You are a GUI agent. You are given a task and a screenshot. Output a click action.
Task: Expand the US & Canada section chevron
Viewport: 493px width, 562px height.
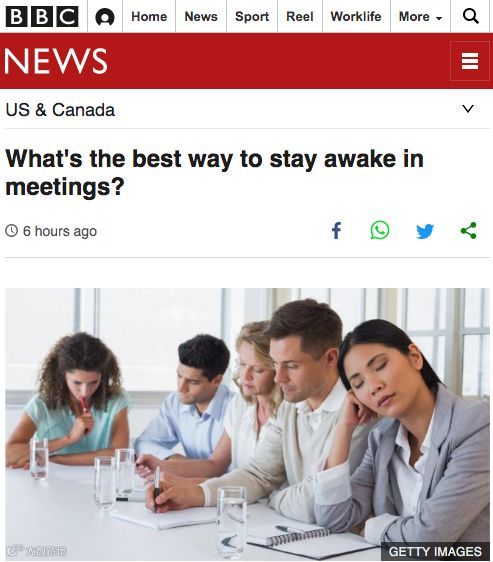[468, 108]
